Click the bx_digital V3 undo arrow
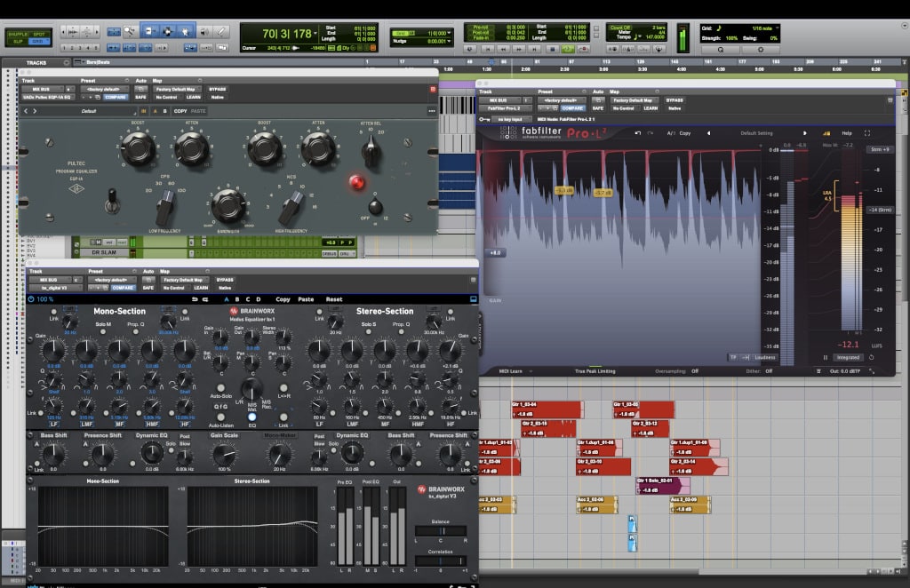Screen dimensions: 910x588 coord(195,299)
